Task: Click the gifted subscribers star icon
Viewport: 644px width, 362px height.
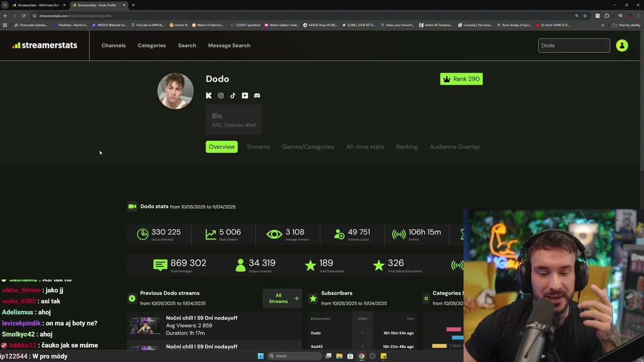Action: (378, 265)
